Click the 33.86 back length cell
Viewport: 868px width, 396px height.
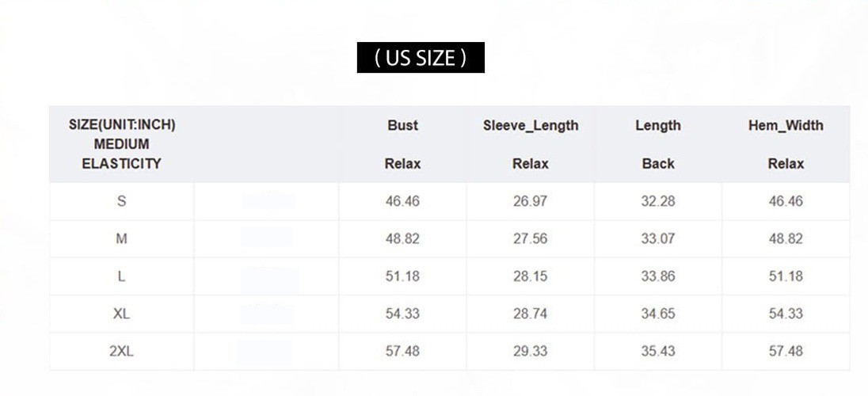pyautogui.click(x=658, y=276)
